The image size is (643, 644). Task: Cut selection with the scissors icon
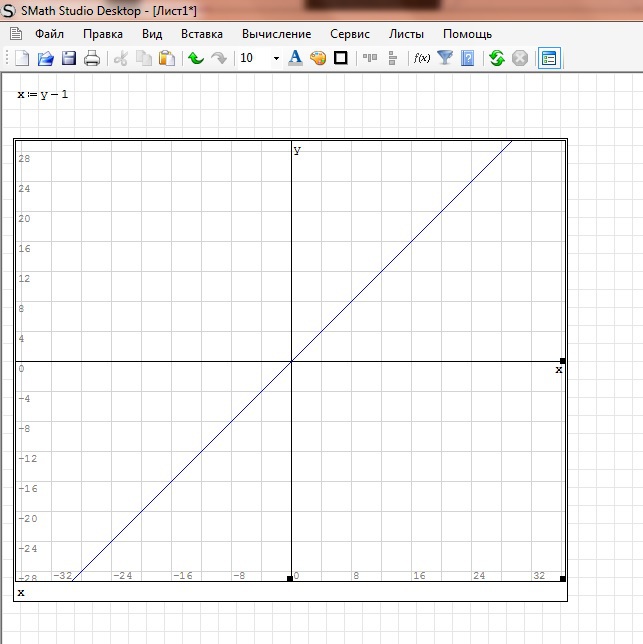121,58
